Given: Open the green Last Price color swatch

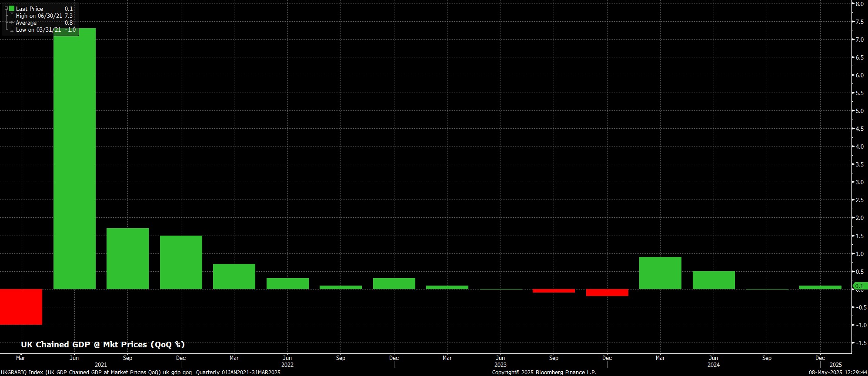Looking at the screenshot, I should 12,9.
